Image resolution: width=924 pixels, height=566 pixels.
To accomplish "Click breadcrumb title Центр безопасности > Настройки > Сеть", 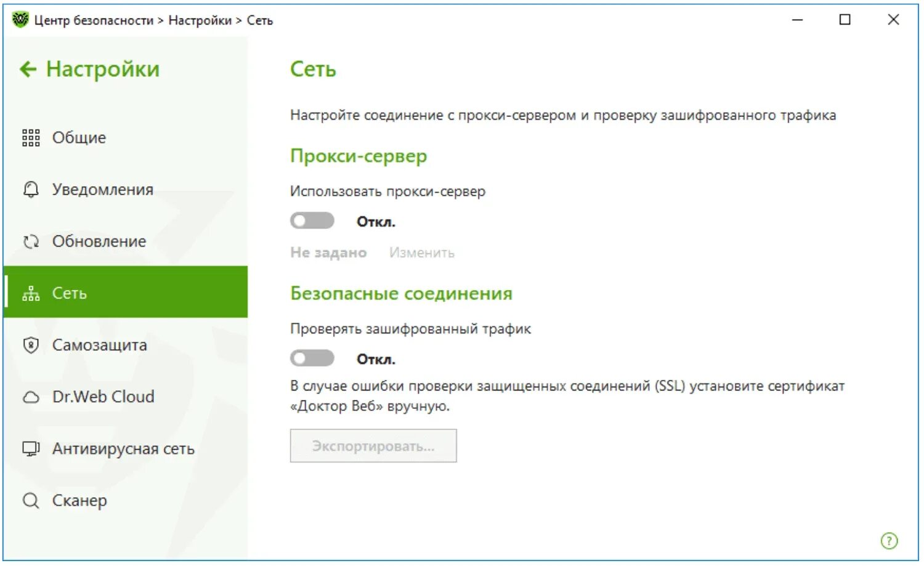I will tap(153, 20).
